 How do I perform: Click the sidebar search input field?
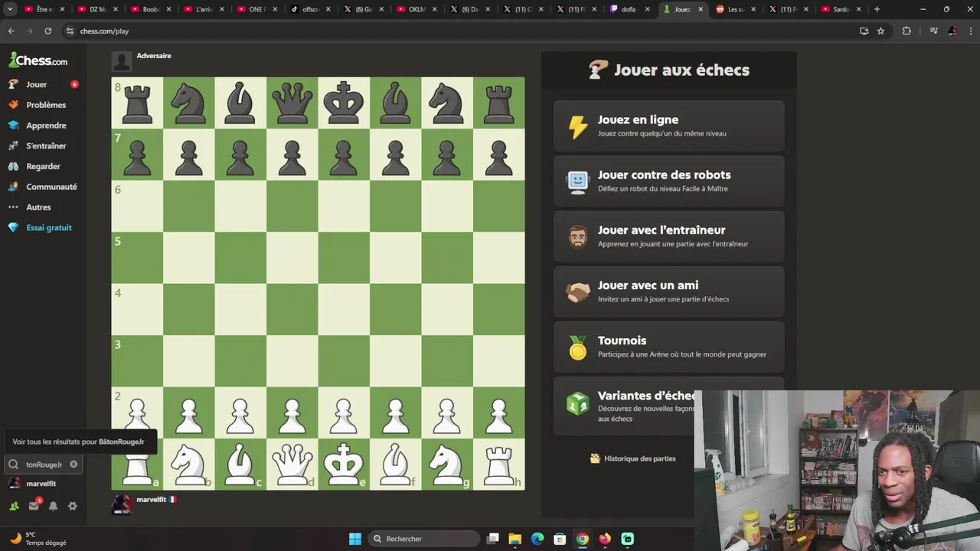44,464
